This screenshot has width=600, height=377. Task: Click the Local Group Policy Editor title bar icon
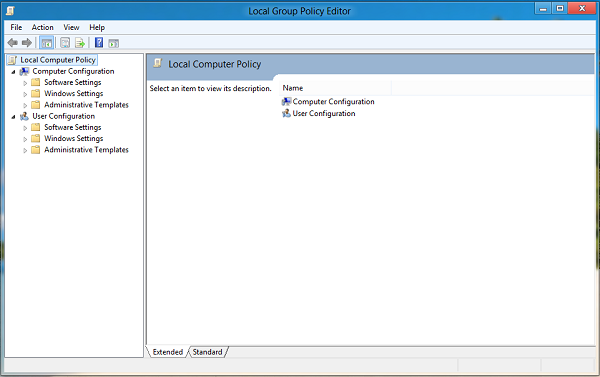(x=10, y=11)
